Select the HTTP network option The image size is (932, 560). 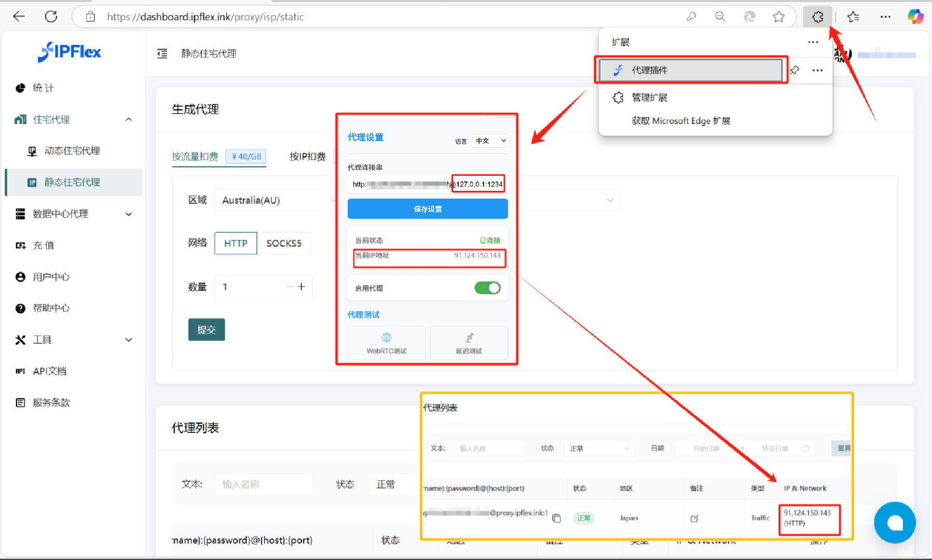(x=236, y=243)
